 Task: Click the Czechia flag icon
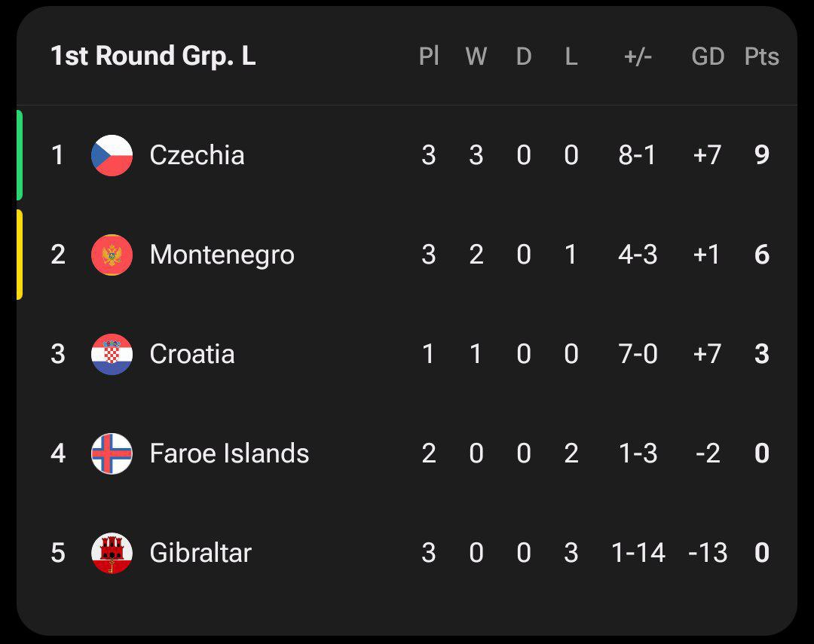[x=112, y=155]
